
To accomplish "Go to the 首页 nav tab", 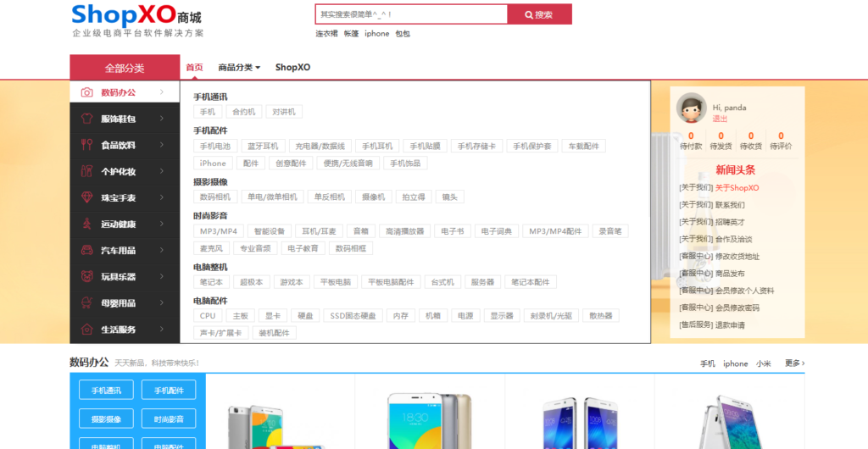I will point(194,68).
